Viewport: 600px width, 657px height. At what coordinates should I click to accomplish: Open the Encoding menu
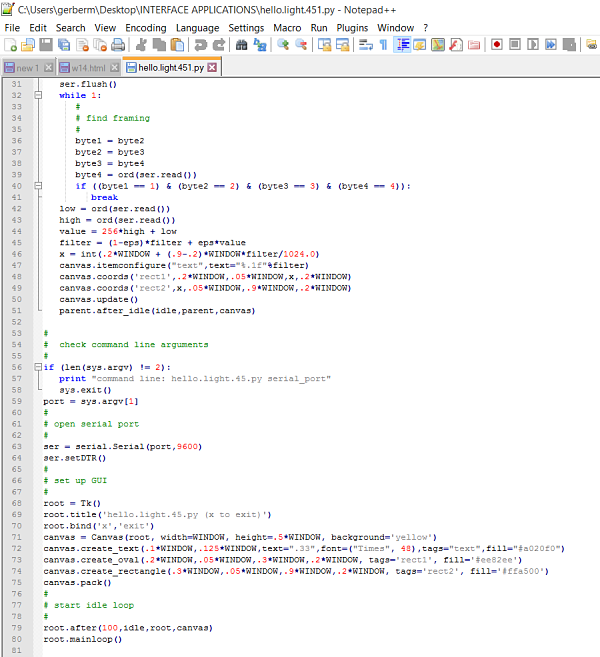tap(146, 28)
